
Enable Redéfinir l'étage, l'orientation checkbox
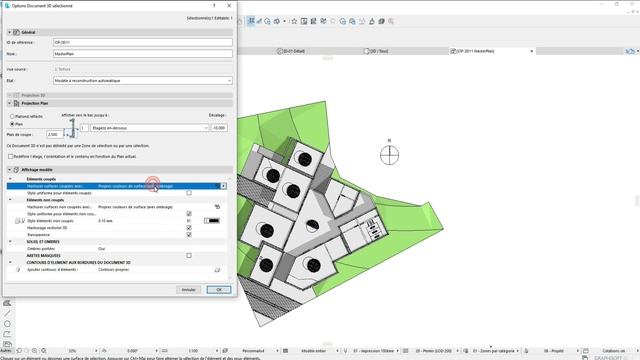(x=11, y=156)
